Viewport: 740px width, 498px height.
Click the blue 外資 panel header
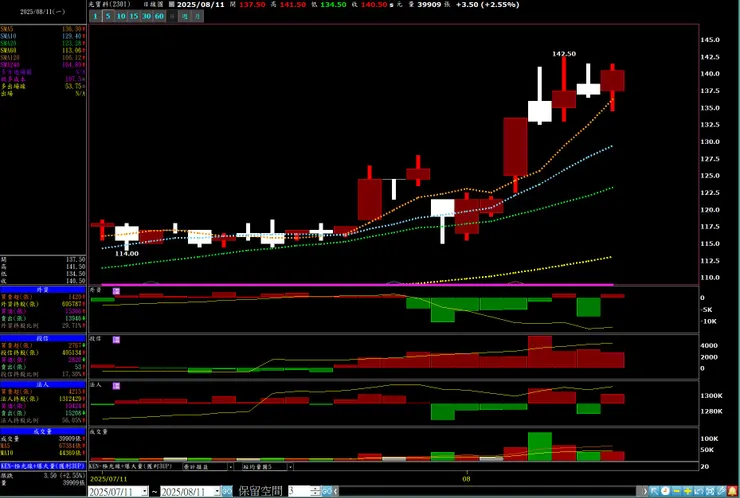(x=42, y=290)
